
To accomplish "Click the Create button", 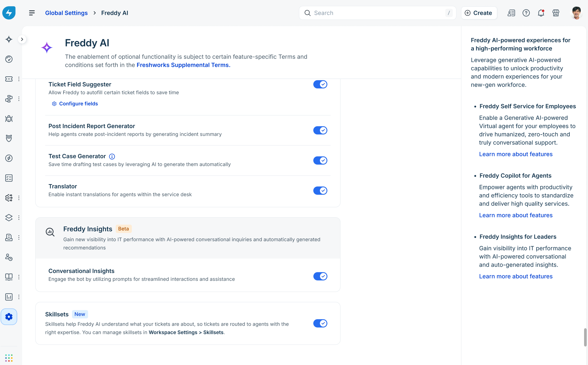I will coord(479,13).
